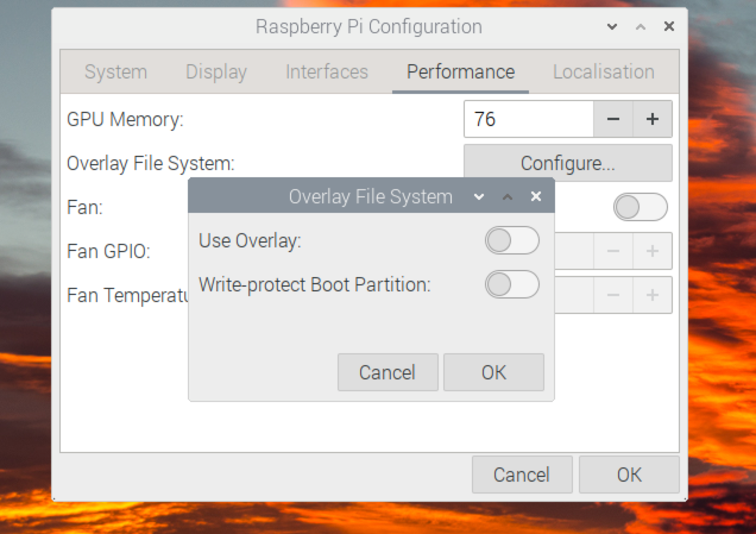The image size is (756, 534).
Task: Click OK on the Raspberry Pi Configuration window
Action: point(629,475)
